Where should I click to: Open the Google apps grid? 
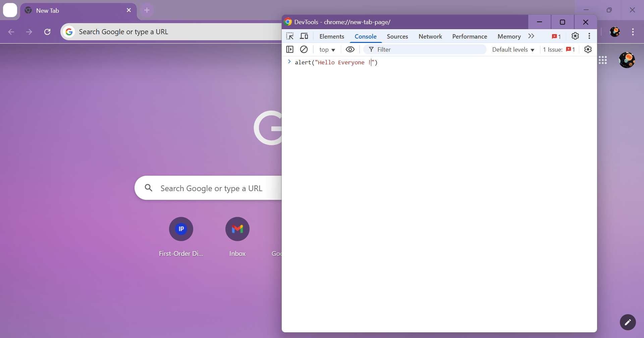pos(603,60)
